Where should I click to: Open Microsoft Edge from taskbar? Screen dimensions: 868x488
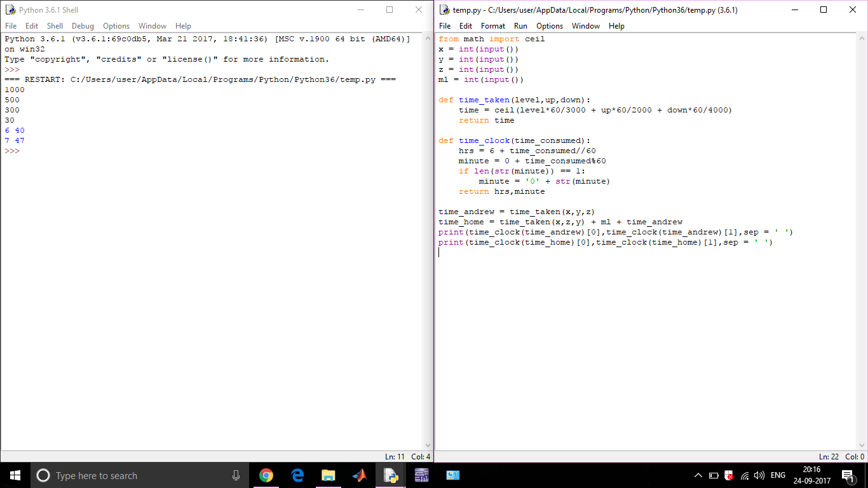point(297,475)
